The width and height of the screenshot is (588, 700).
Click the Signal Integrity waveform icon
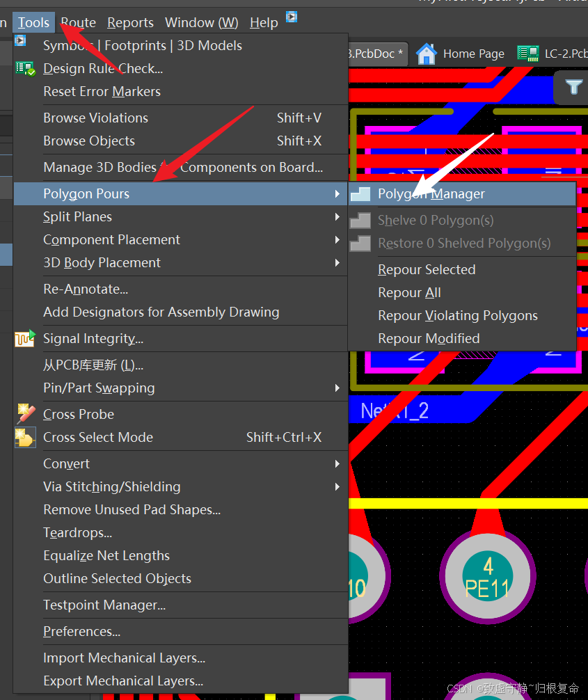(x=25, y=338)
